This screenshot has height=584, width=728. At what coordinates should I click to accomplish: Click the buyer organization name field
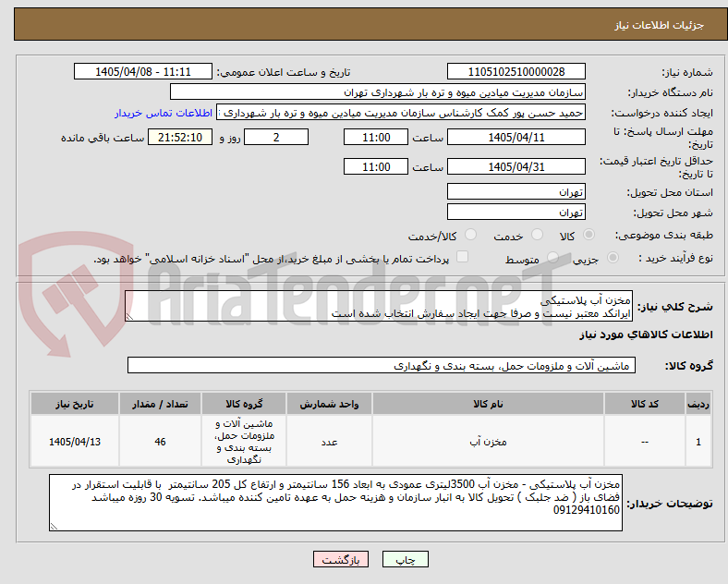pyautogui.click(x=378, y=92)
